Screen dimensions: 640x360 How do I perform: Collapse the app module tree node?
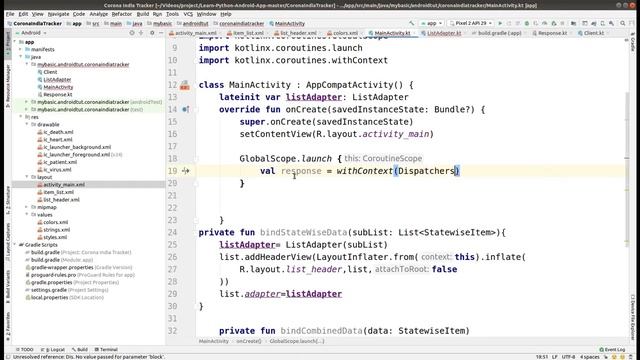click(x=15, y=42)
